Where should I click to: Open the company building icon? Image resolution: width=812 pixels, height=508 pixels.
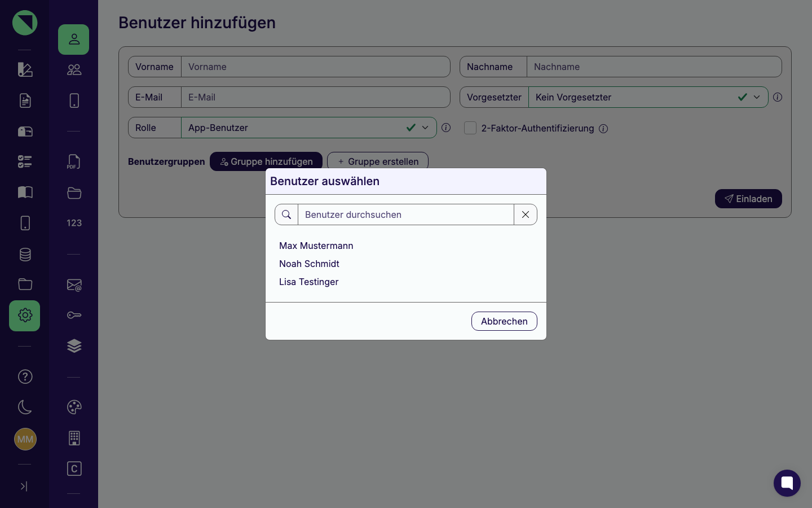(x=74, y=438)
